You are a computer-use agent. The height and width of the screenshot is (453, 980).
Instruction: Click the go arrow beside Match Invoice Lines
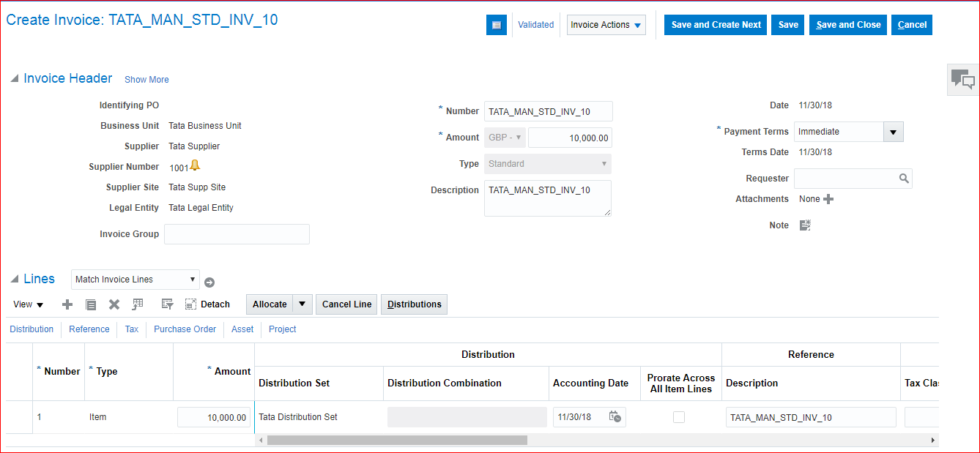click(x=209, y=282)
